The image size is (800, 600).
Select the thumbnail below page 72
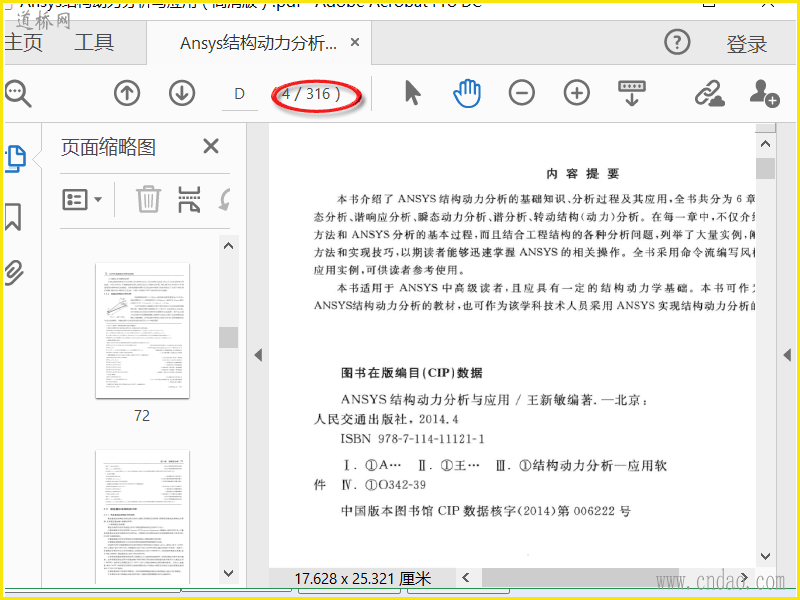click(142, 517)
